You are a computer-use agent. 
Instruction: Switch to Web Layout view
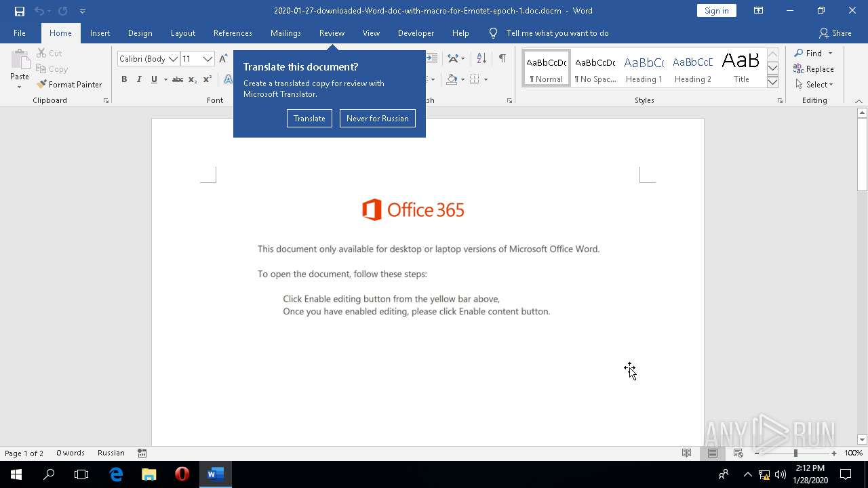pos(738,453)
